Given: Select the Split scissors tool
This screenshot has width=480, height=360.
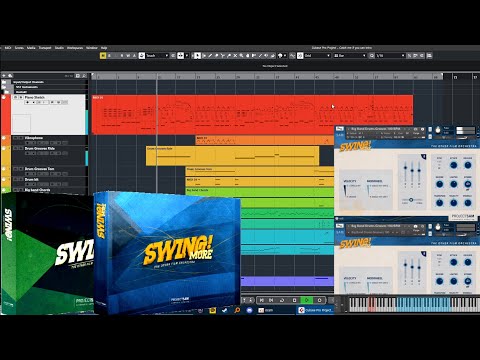Looking at the screenshot, I should [x=223, y=56].
